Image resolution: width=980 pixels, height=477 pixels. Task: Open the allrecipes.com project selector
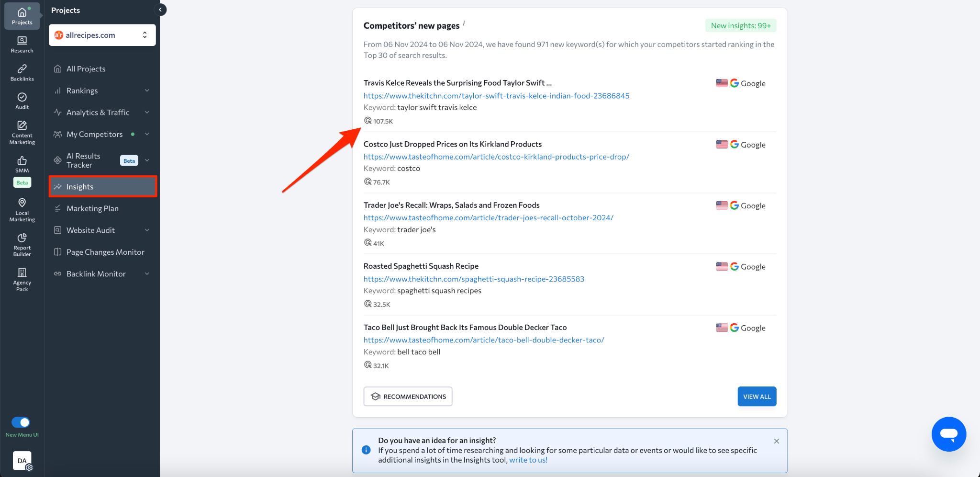pyautogui.click(x=102, y=35)
